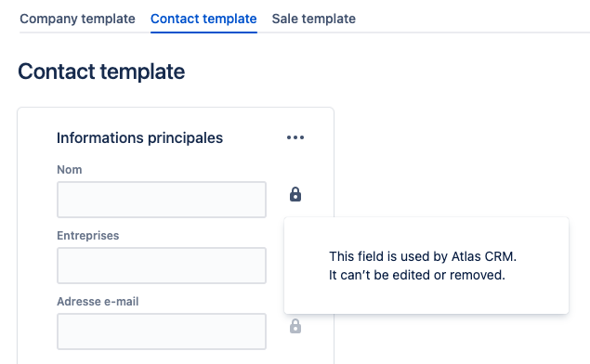
Task: Click the blue underline of the active tab
Action: 203,32
